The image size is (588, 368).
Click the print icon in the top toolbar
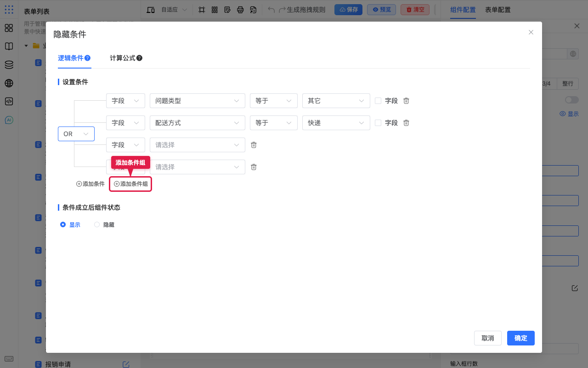click(240, 10)
